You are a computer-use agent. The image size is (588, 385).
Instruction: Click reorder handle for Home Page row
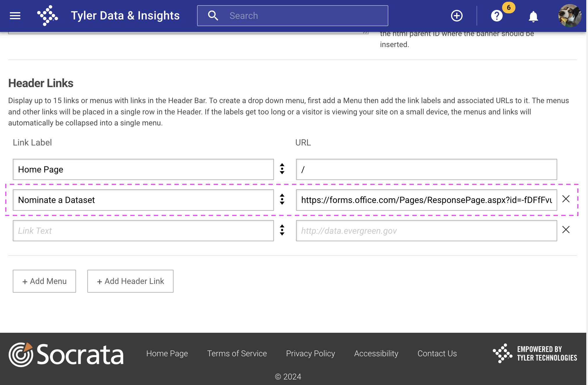coord(282,169)
